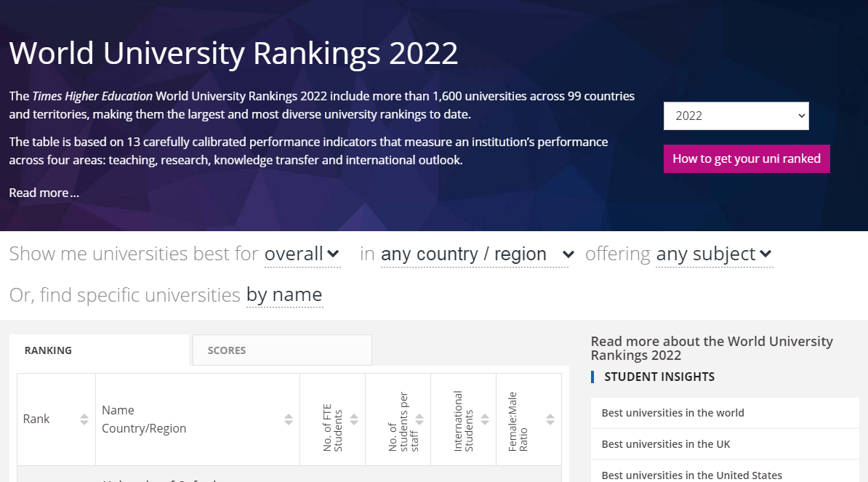Click the 'Female:Male Ratio' column header
This screenshot has height=482, width=868.
(x=529, y=419)
